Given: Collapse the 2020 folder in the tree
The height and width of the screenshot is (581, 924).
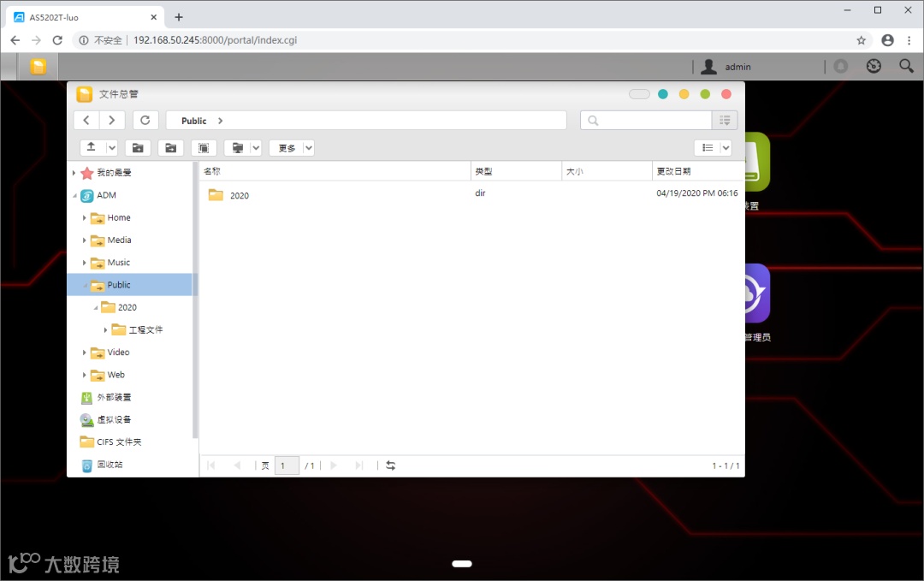Looking at the screenshot, I should pyautogui.click(x=94, y=307).
